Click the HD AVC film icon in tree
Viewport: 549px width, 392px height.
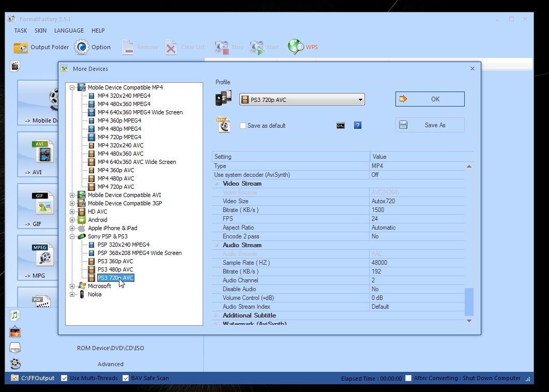click(82, 212)
